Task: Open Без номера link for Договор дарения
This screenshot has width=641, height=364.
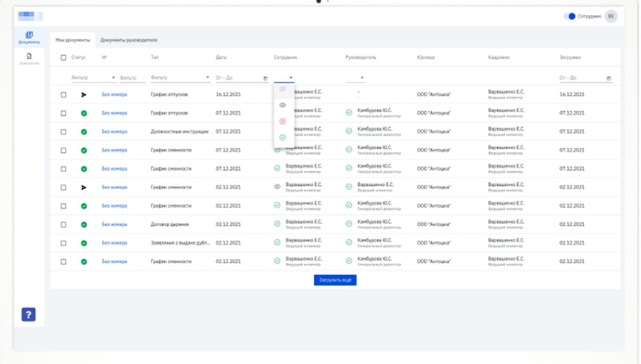Action: click(x=114, y=224)
